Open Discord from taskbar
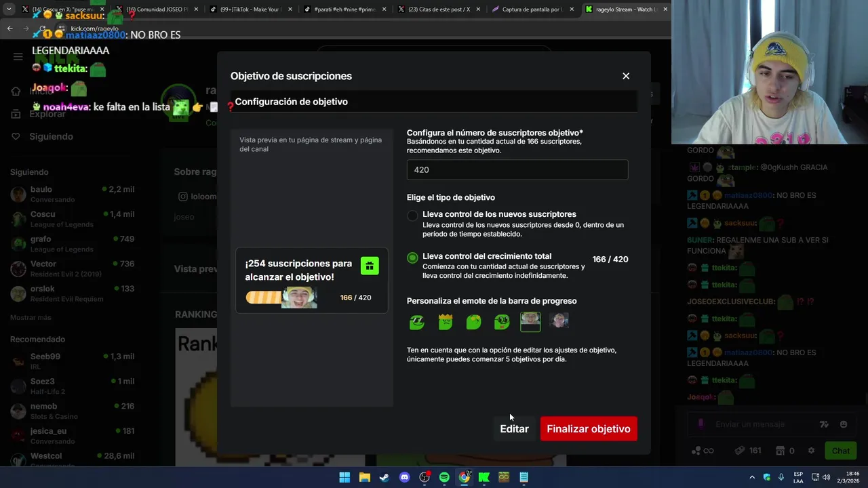This screenshot has width=868, height=488. (x=405, y=477)
